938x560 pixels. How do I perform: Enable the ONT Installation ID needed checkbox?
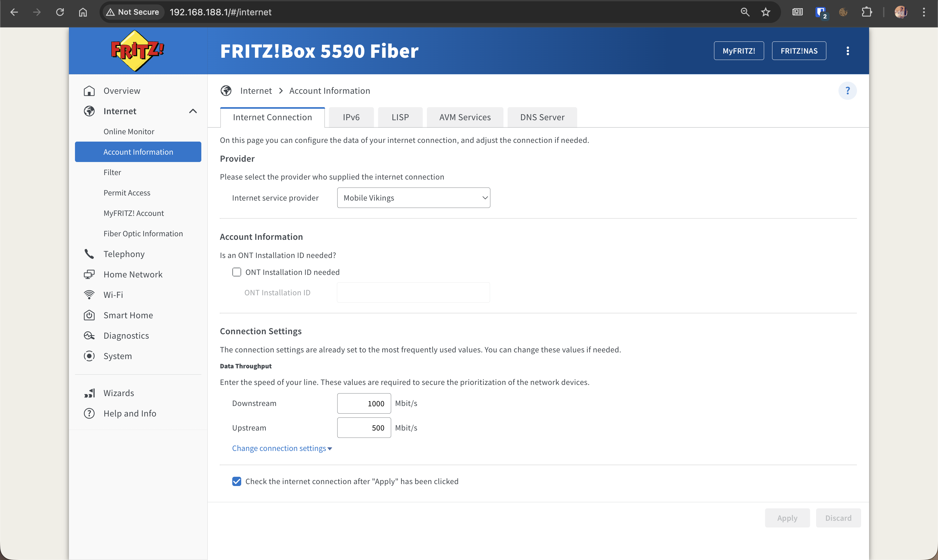tap(237, 272)
